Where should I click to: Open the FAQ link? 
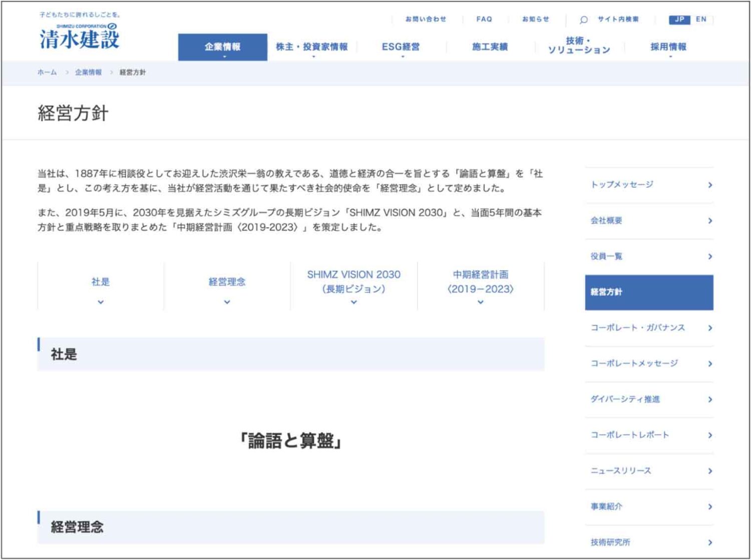pos(484,19)
